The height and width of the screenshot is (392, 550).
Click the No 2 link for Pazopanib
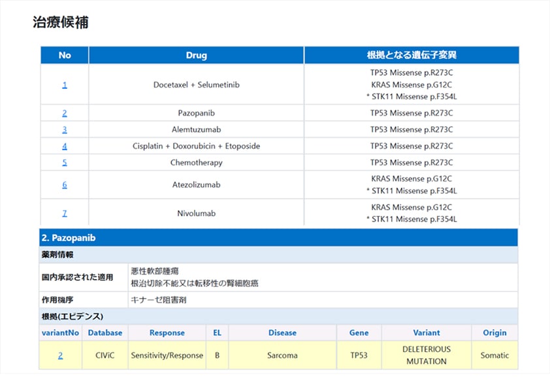[65, 113]
